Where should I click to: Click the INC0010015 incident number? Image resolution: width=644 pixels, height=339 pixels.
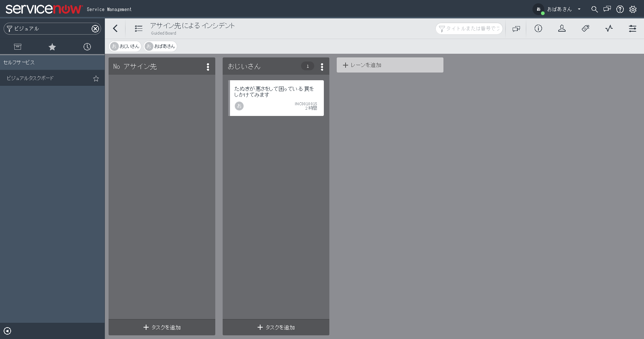[306, 104]
